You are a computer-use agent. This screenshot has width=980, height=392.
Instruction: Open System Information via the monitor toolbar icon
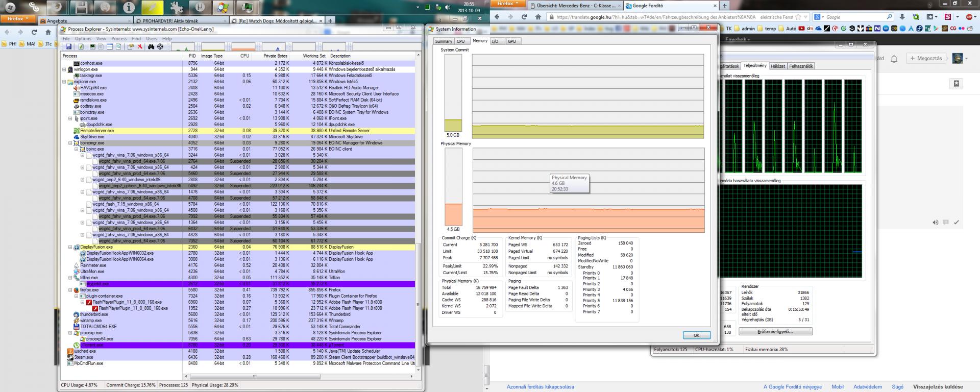click(x=92, y=46)
